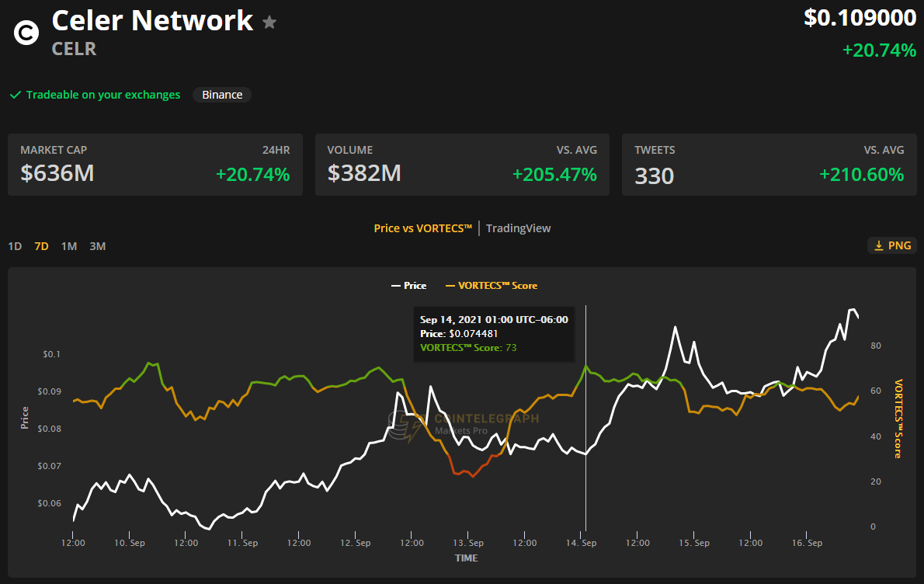Toggle the Price series in the legend
Screen dimensions: 924x584
coord(408,285)
